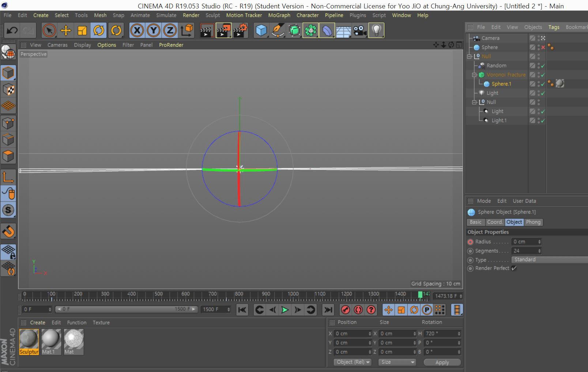Enable Axis mode
588x372 pixels.
tap(8, 177)
